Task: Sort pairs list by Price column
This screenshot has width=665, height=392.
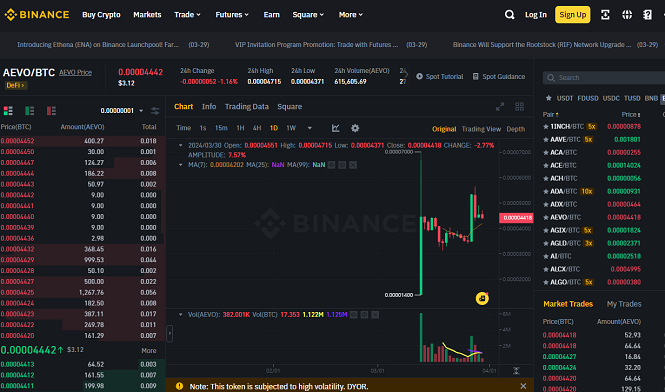Action: point(631,115)
